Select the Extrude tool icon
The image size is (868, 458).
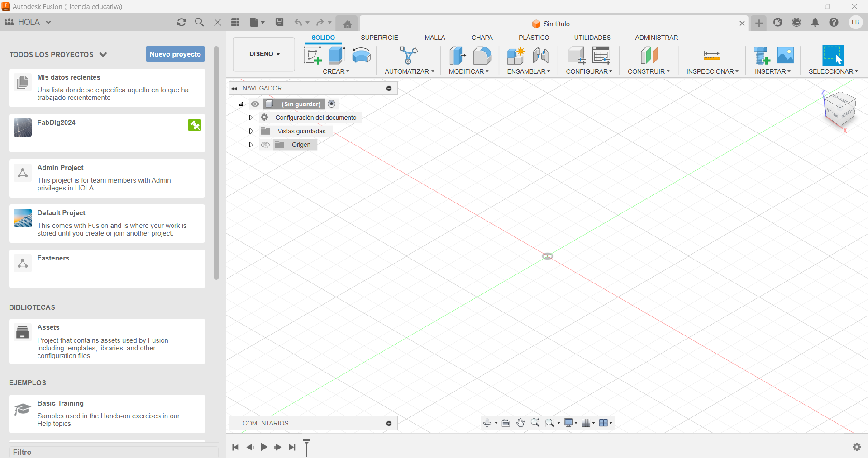coord(337,56)
